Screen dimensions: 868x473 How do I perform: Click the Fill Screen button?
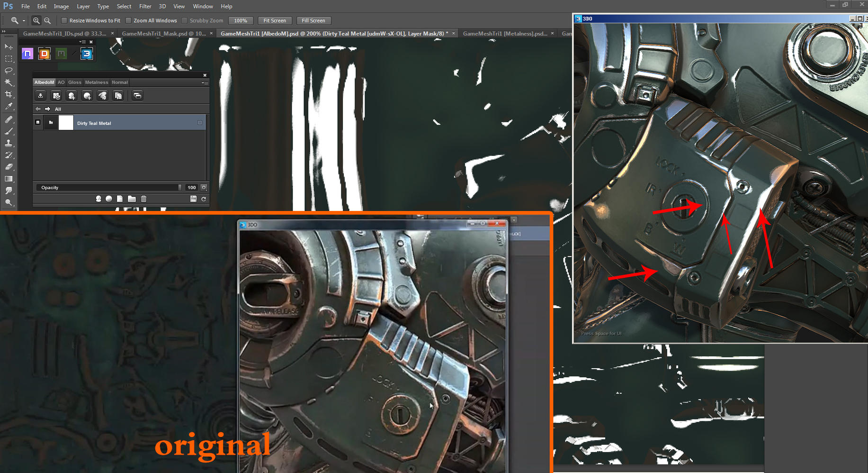click(313, 20)
